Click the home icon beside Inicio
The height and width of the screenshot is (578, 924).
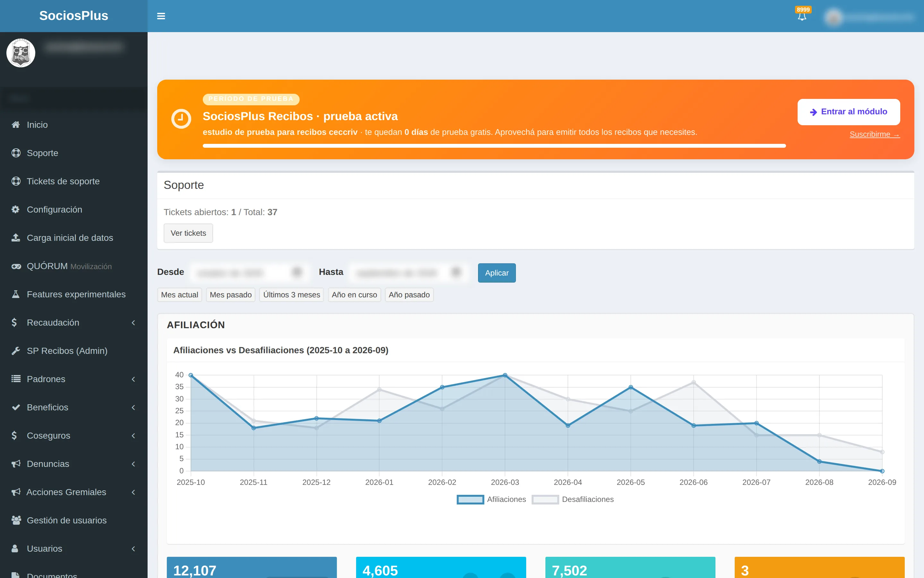(x=16, y=125)
